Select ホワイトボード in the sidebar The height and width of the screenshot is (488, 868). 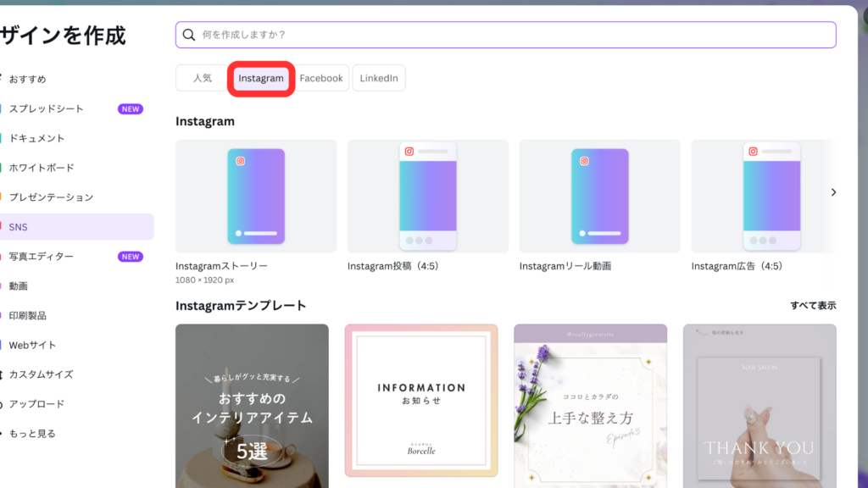(42, 168)
